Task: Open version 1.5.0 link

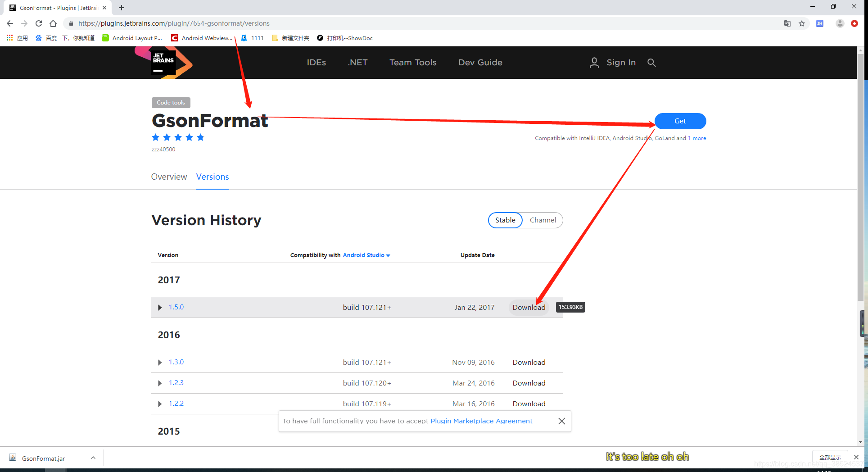Action: click(x=176, y=307)
